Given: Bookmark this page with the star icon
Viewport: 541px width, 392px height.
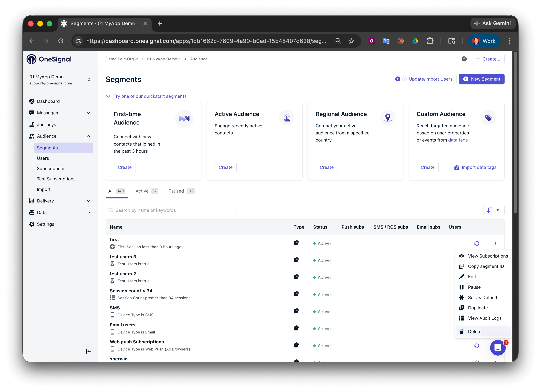Looking at the screenshot, I should pos(351,41).
